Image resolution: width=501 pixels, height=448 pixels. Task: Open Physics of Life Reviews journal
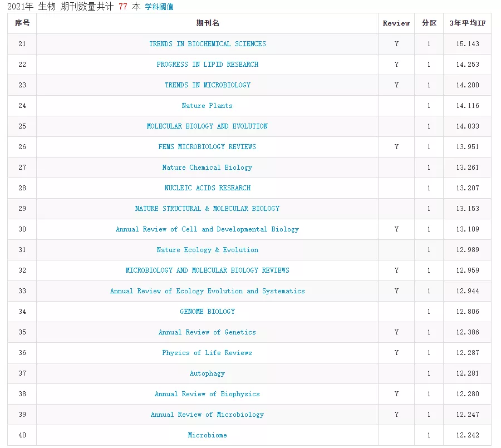(207, 353)
